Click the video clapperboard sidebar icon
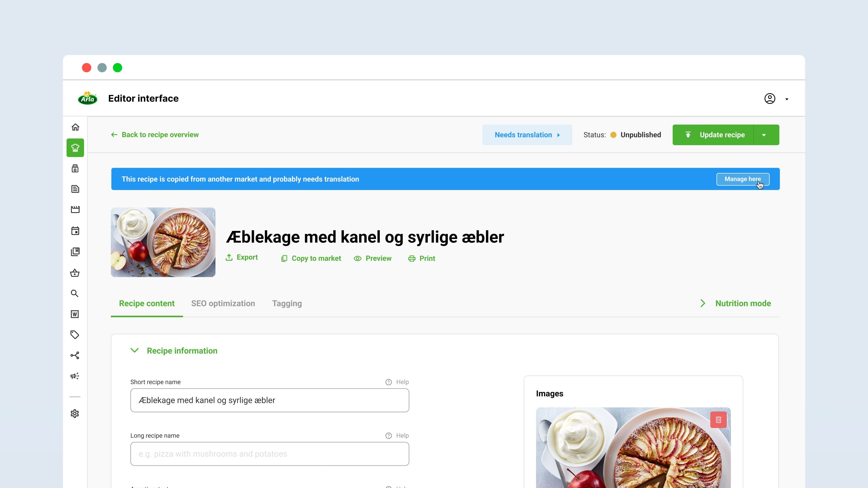 pos(75,209)
